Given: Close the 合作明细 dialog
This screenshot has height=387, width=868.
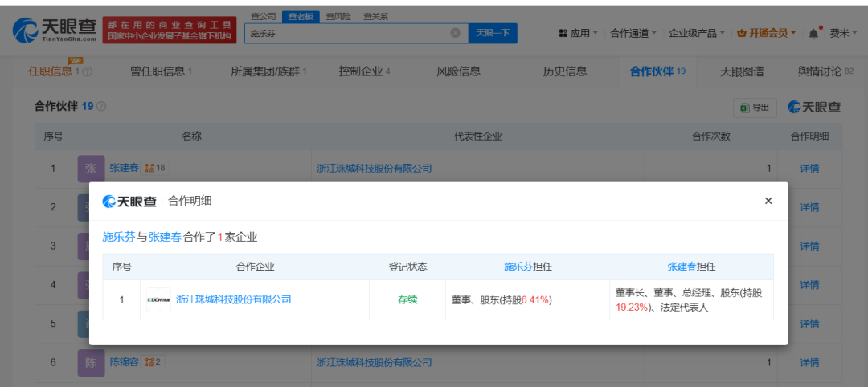Looking at the screenshot, I should point(768,201).
